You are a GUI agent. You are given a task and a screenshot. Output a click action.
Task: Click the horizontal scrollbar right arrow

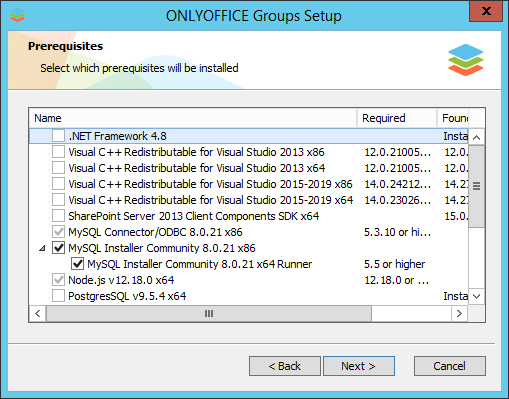[x=459, y=314]
